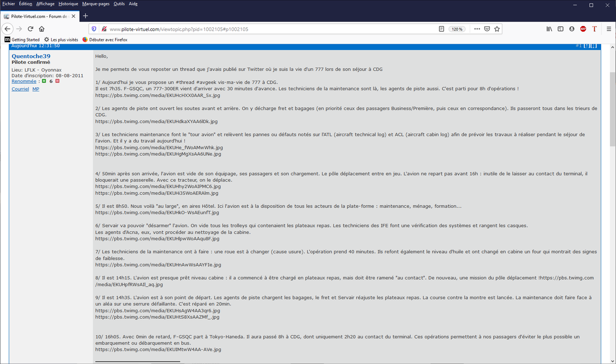Show tracking protection shield info
This screenshot has width=616, height=364.
click(x=94, y=29)
